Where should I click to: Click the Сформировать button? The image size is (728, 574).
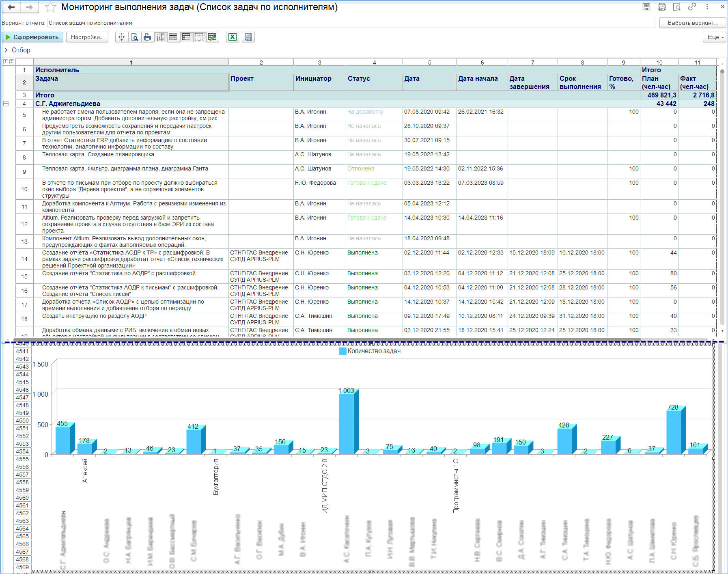pos(32,37)
